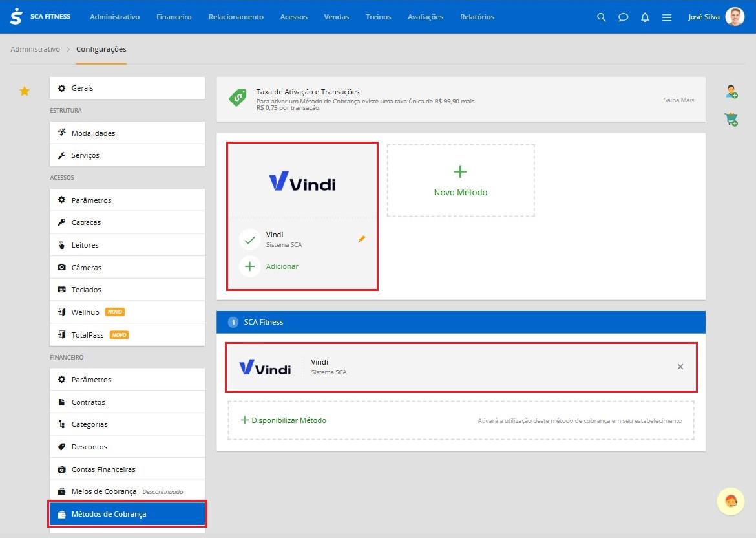Open Modalidades in sidebar
Viewport: 756px width, 538px height.
click(x=127, y=133)
